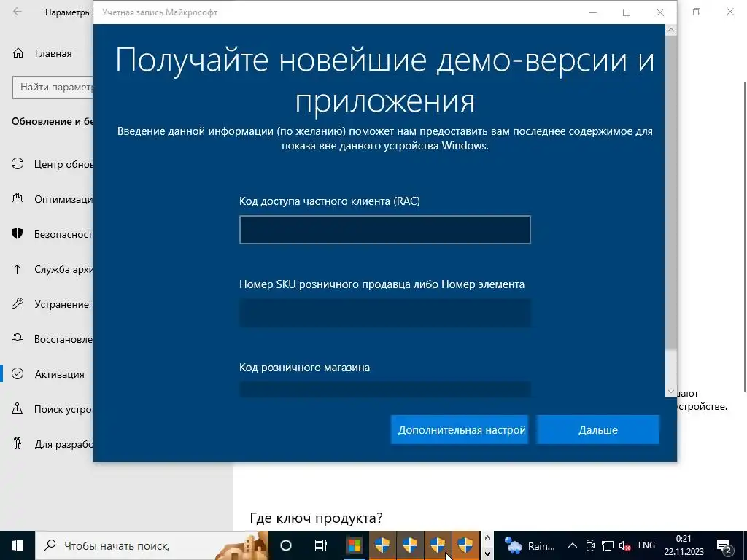The width and height of the screenshot is (747, 560).
Task: Go back with the Settings back arrow
Action: (x=18, y=12)
